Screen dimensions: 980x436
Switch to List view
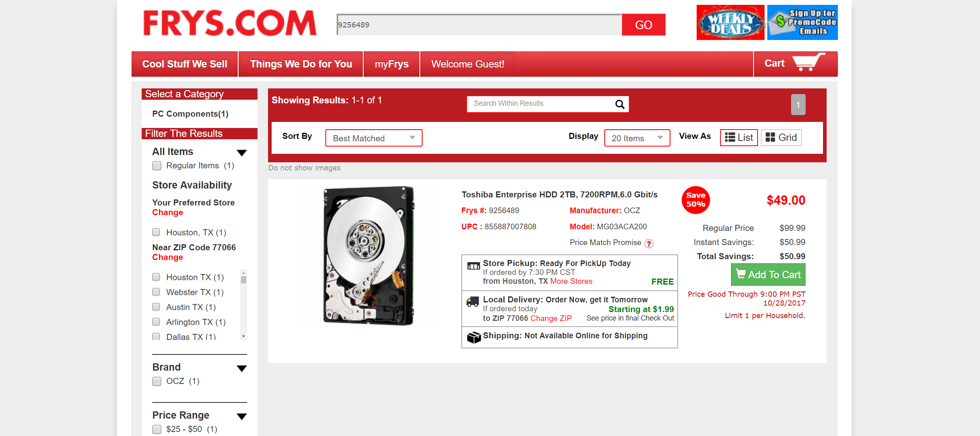tap(739, 138)
